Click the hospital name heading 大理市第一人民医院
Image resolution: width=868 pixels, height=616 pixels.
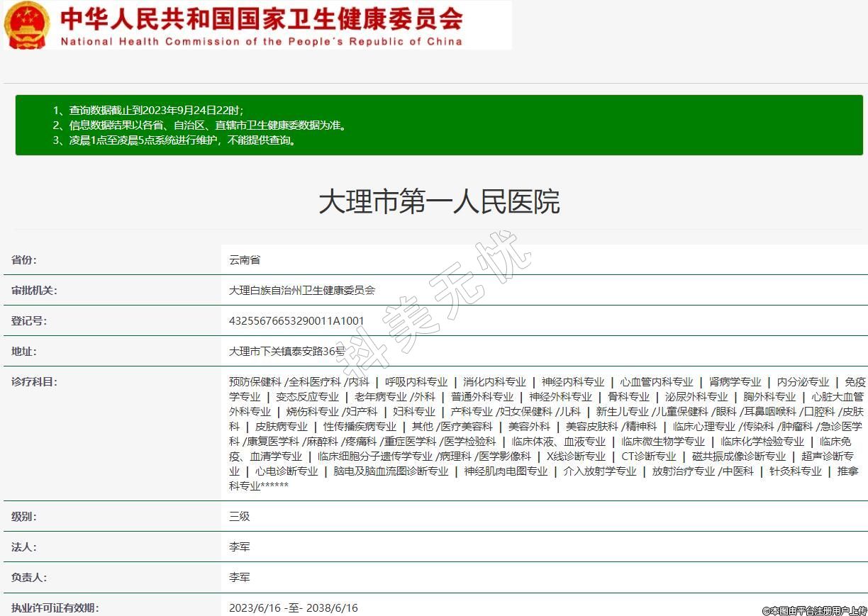(x=439, y=202)
